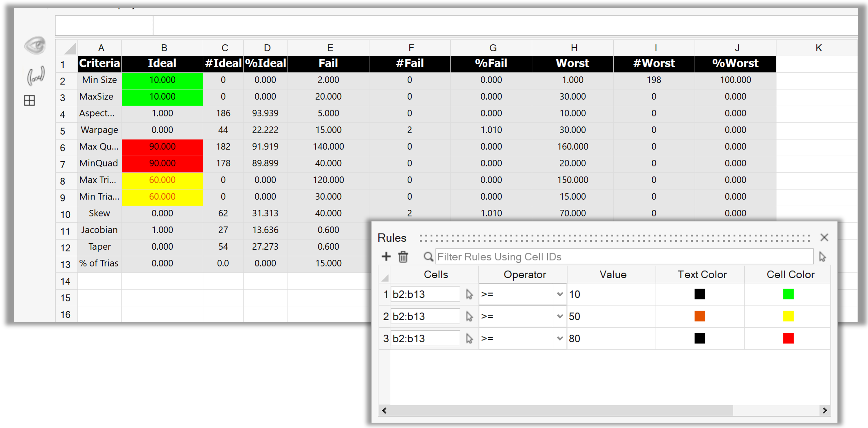Open the operator dropdown for rule 3
The width and height of the screenshot is (868, 428).
[x=560, y=338]
